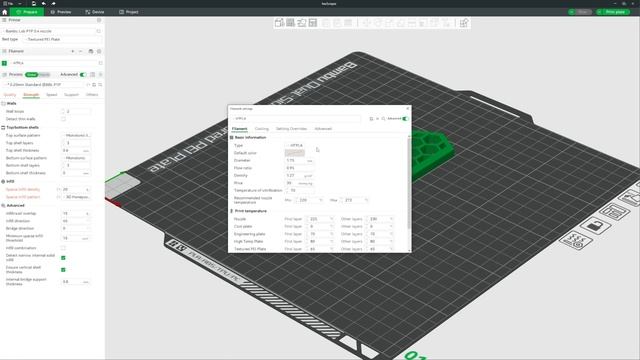Open the Cooling tab in the filament dialog
Screen dimensions: 640x360
click(262, 129)
